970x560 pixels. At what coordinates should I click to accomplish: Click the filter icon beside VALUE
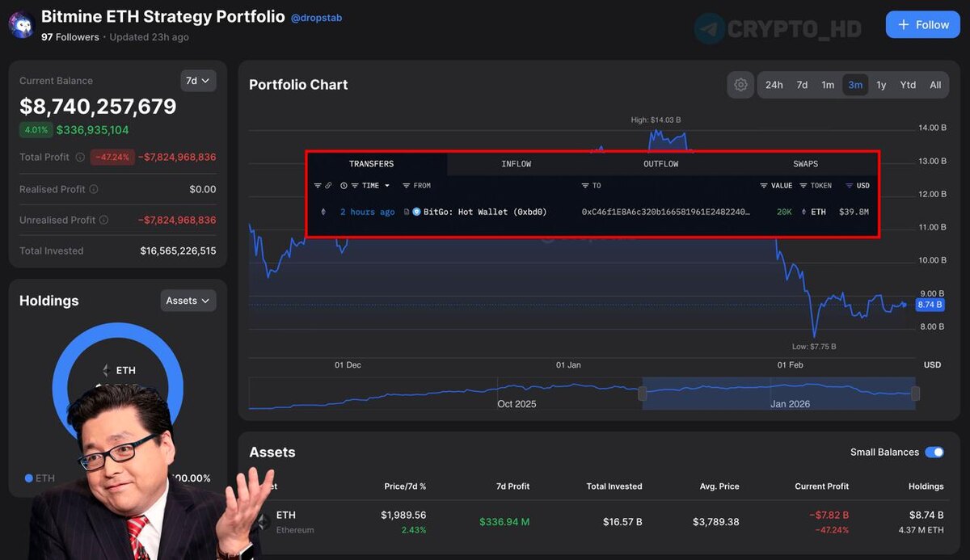pos(764,186)
